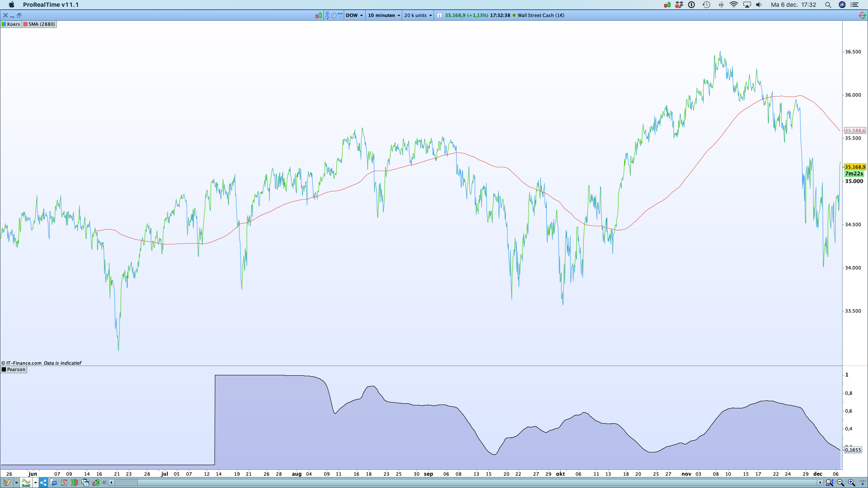
Task: Click the candlestick wrench settings icon
Action: click(x=95, y=482)
